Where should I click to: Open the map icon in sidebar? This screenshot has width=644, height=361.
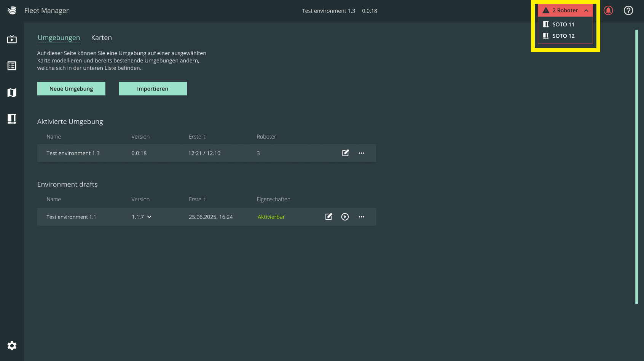(12, 93)
